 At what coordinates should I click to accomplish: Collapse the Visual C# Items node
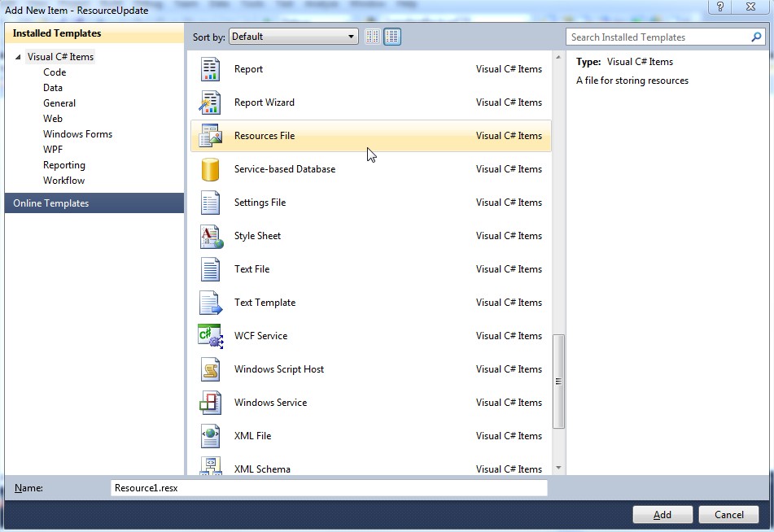pos(18,57)
